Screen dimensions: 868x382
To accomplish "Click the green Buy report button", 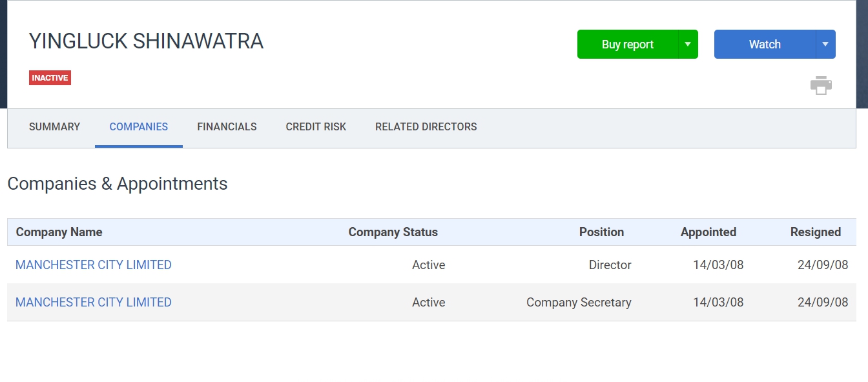I will pos(627,45).
